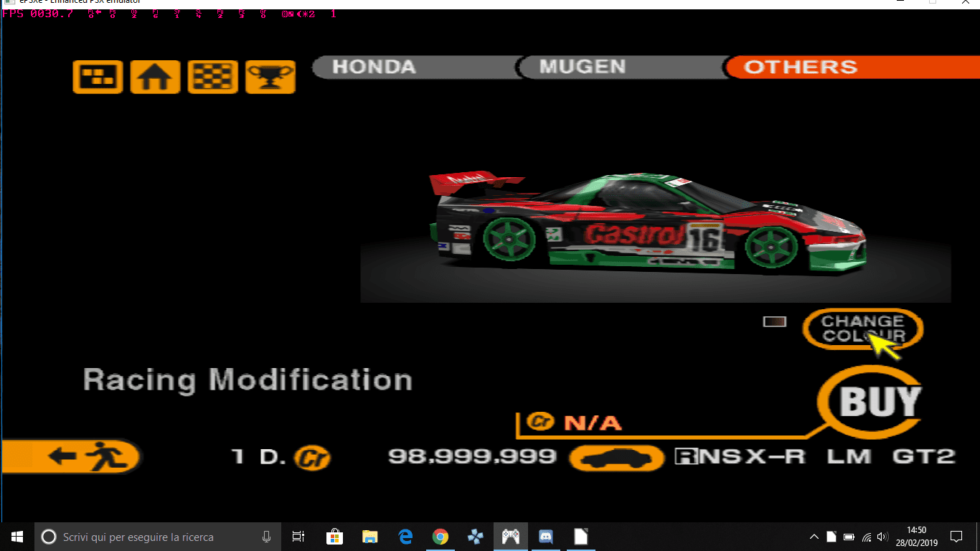
Task: Open File Explorer from the taskbar
Action: (x=369, y=537)
